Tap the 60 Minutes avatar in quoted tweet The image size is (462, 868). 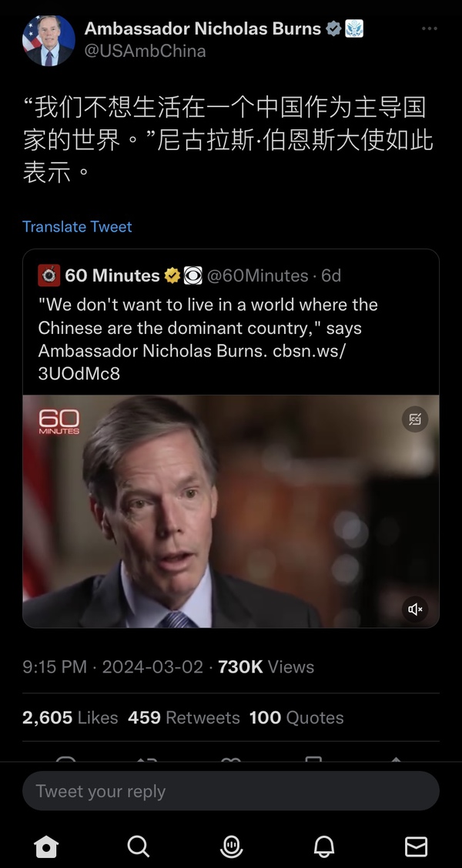(x=49, y=275)
